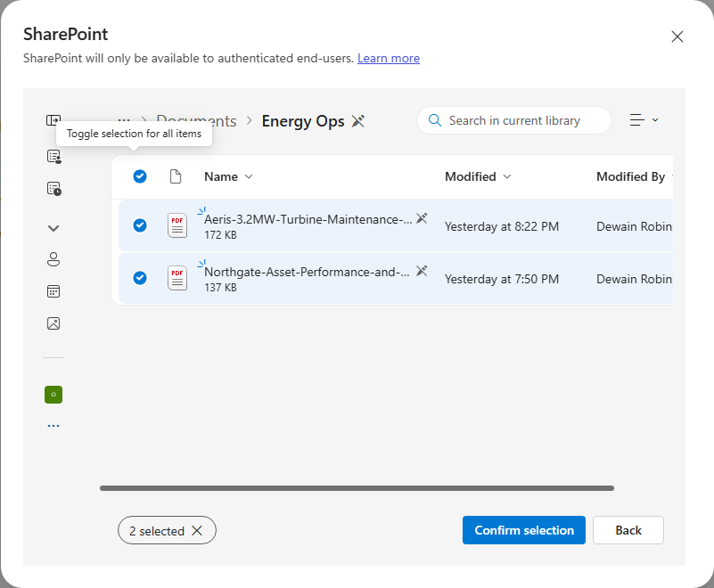Click the Back button
Viewport: 714px width, 588px height.
tap(628, 530)
